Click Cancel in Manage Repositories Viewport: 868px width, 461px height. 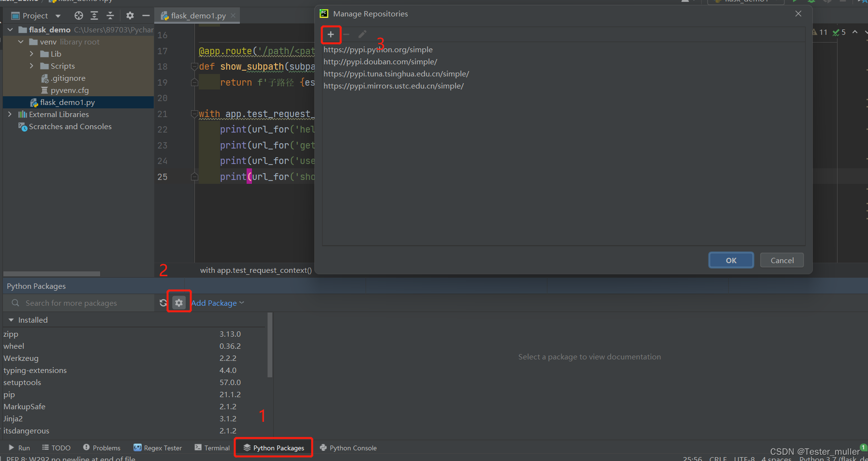point(782,260)
